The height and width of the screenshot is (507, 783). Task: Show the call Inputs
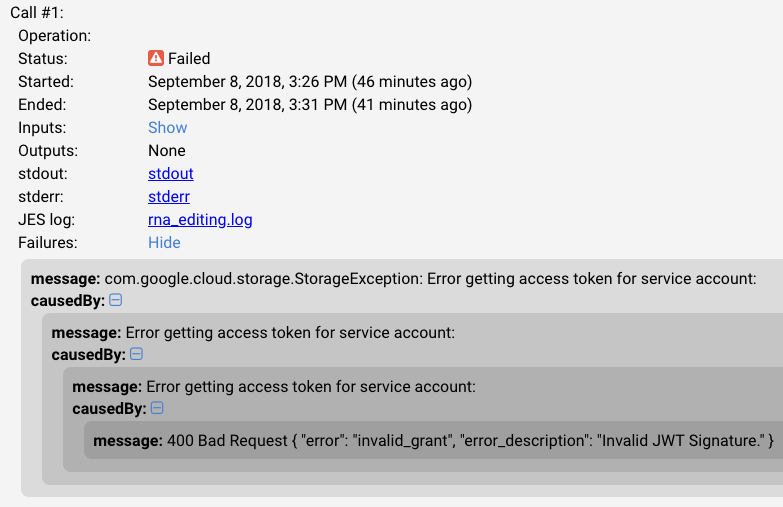point(167,127)
